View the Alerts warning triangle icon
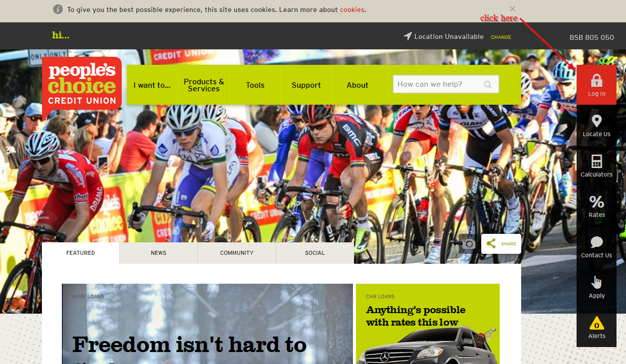This screenshot has width=626, height=364. [597, 324]
